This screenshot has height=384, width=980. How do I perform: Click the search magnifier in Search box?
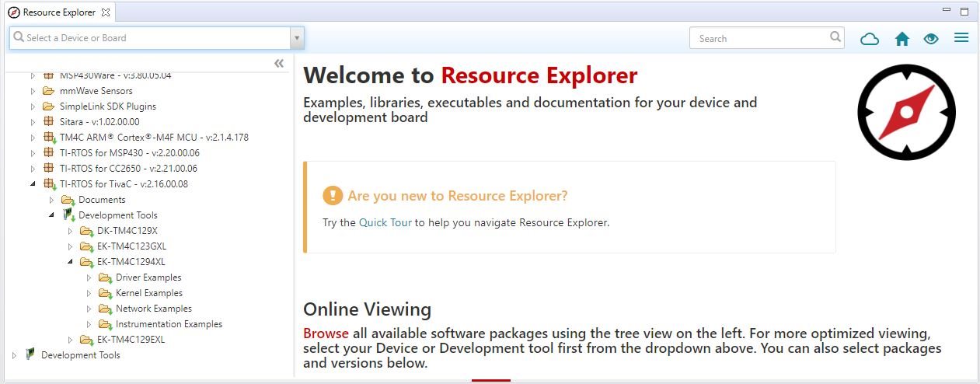click(x=835, y=37)
